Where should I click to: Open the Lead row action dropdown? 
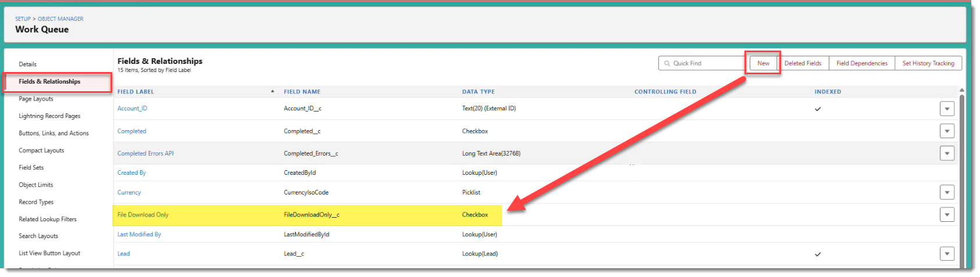pyautogui.click(x=946, y=254)
